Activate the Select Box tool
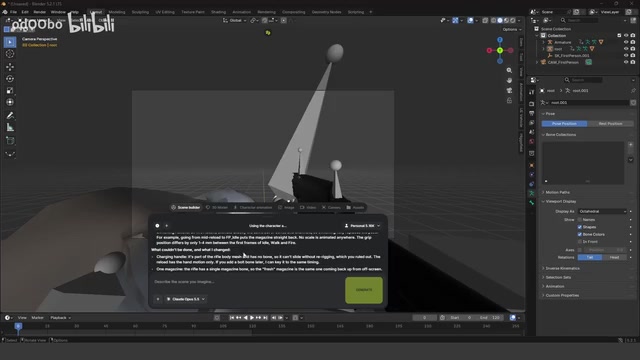Image resolution: width=640 pixels, height=360 pixels. pos(10,42)
